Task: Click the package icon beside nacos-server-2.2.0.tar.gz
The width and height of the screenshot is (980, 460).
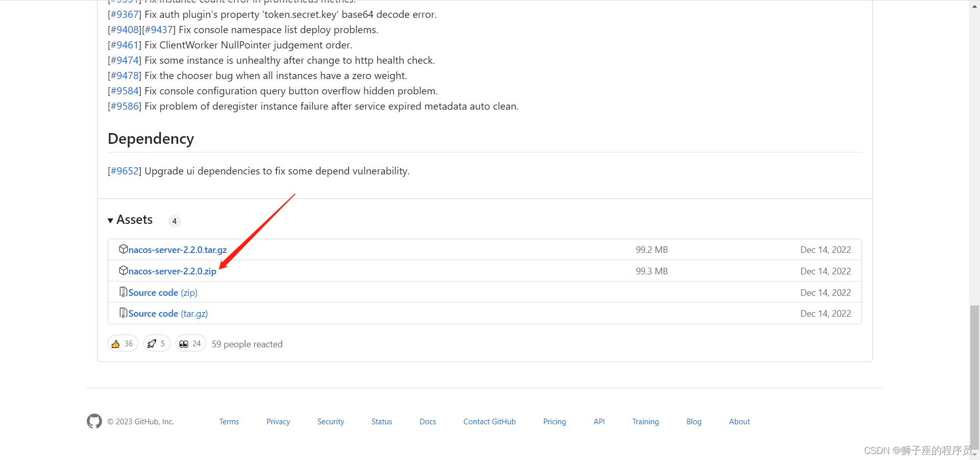Action: (x=124, y=249)
